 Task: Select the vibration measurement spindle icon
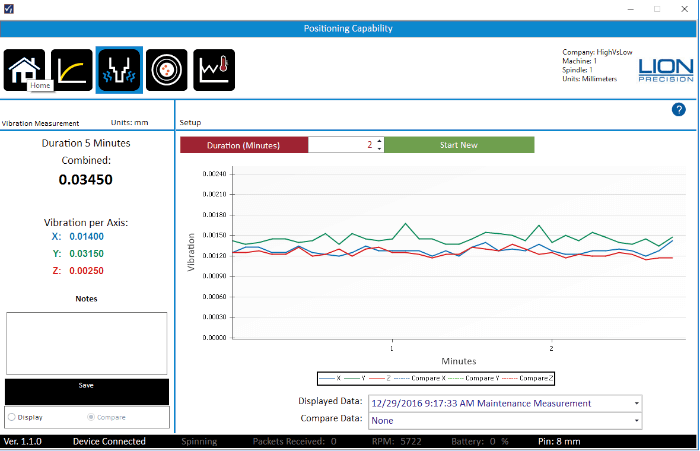coord(119,70)
